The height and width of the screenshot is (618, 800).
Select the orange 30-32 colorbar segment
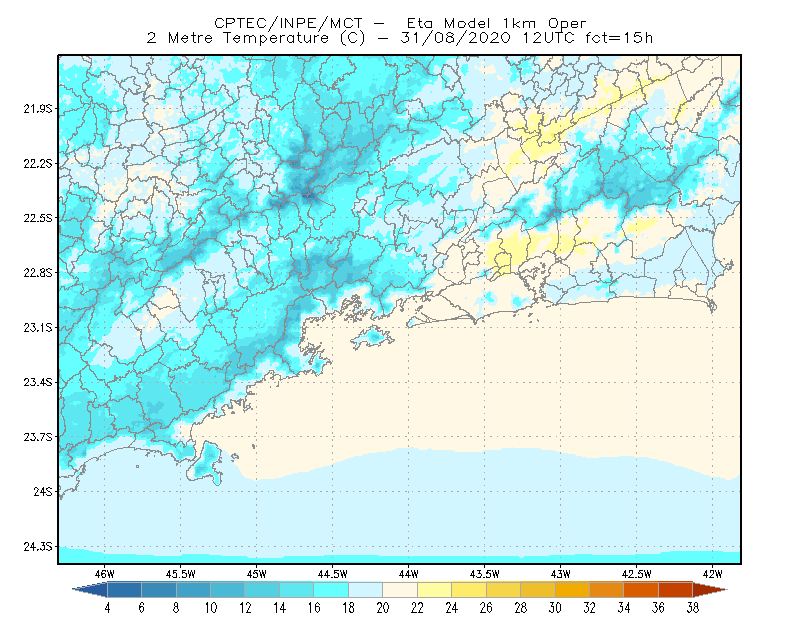[x=572, y=590]
